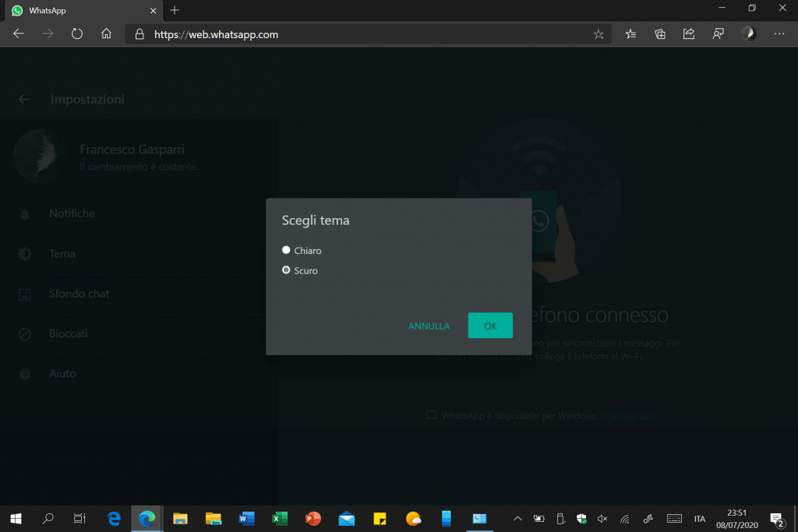Viewport: 798px width, 532px height.
Task: Click the back arrow beside Impostazioni
Action: 24,99
